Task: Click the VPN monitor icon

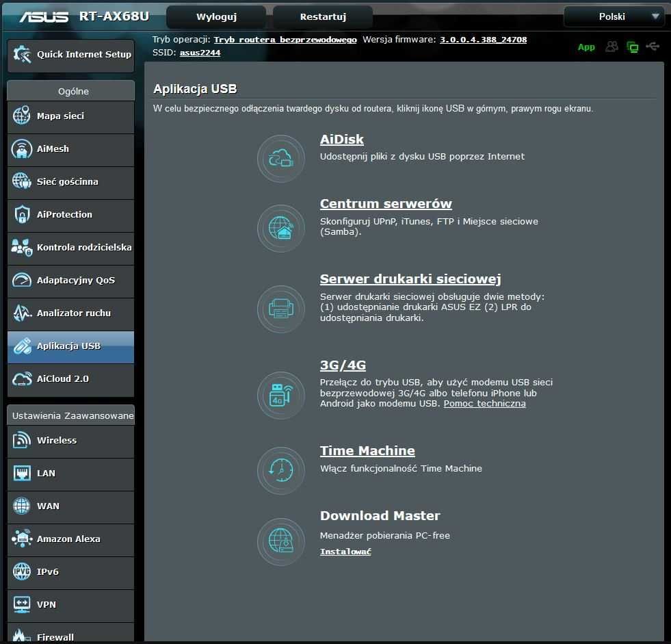Action: [x=21, y=604]
